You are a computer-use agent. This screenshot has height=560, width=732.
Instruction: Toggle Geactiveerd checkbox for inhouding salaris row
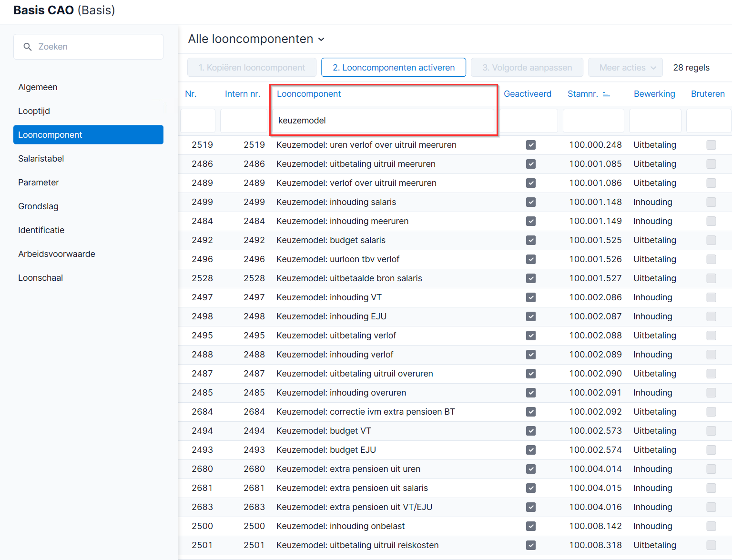531,202
